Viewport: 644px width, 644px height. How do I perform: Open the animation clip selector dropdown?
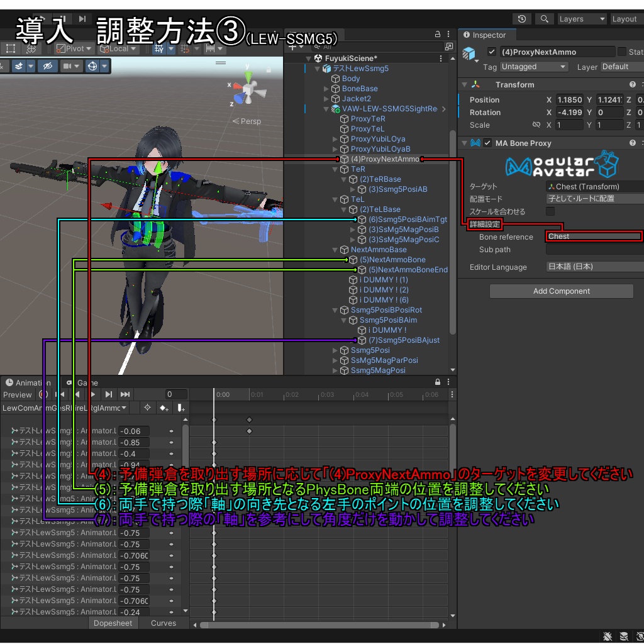coord(65,408)
